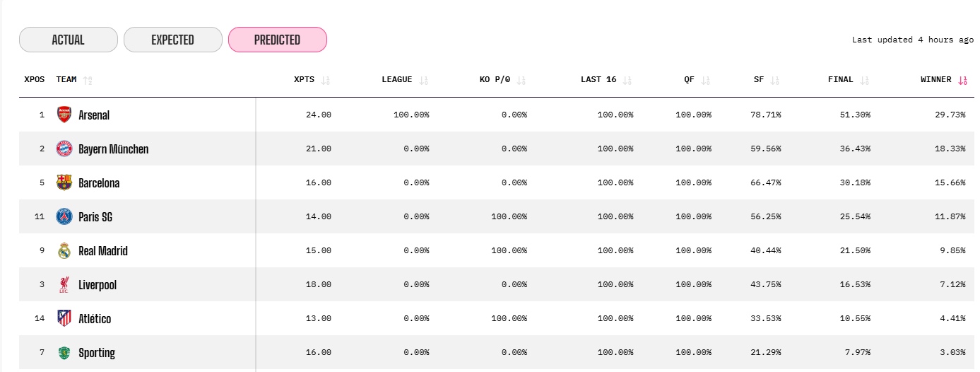Open the Bayern München team link
Screen dimensions: 980x372
coord(113,149)
